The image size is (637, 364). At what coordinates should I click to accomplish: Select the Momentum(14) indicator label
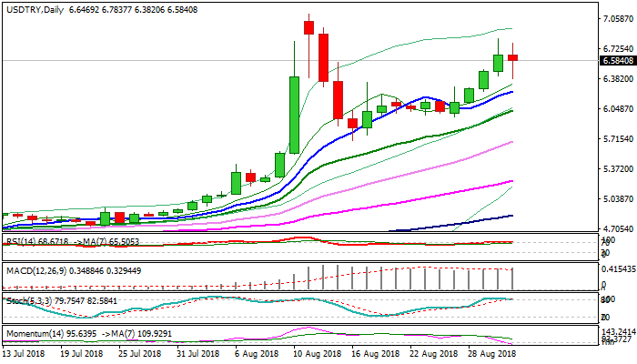tap(29, 332)
